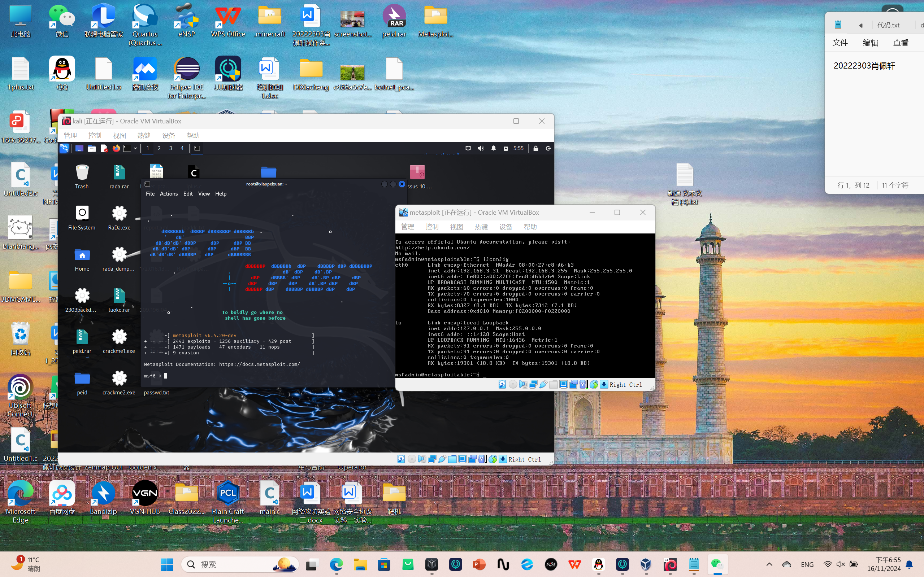The height and width of the screenshot is (577, 924).
Task: Select RaDa.exe on Kali desktop
Action: (119, 218)
